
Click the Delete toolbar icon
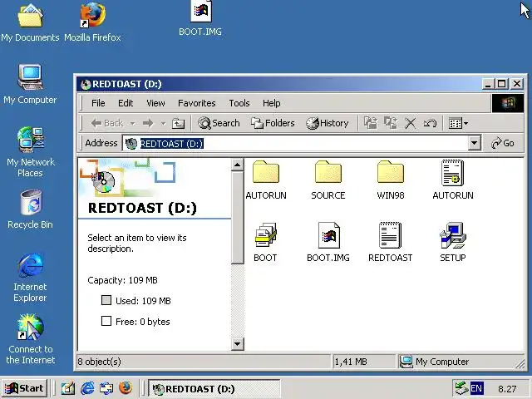coord(410,123)
